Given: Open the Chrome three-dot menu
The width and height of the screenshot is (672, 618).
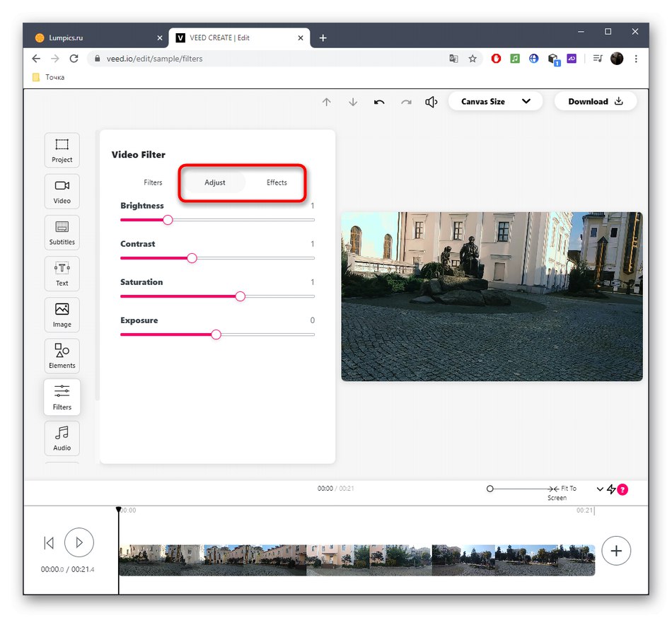Looking at the screenshot, I should [x=636, y=59].
